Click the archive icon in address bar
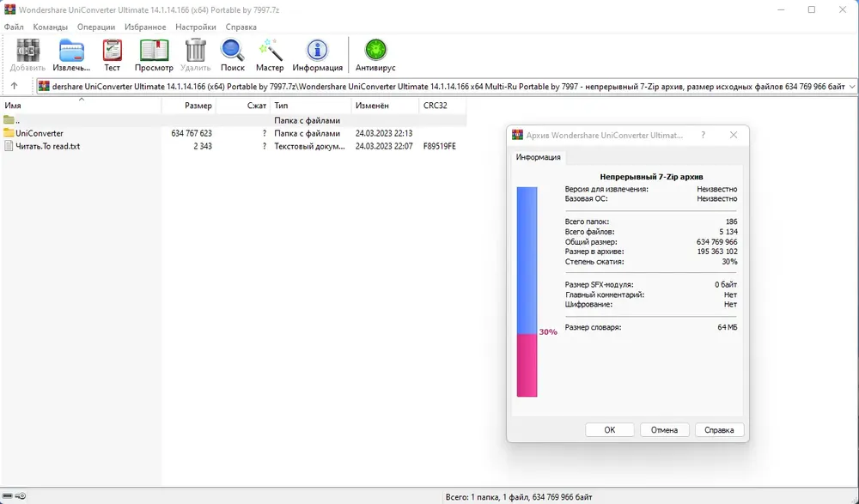 (x=44, y=86)
